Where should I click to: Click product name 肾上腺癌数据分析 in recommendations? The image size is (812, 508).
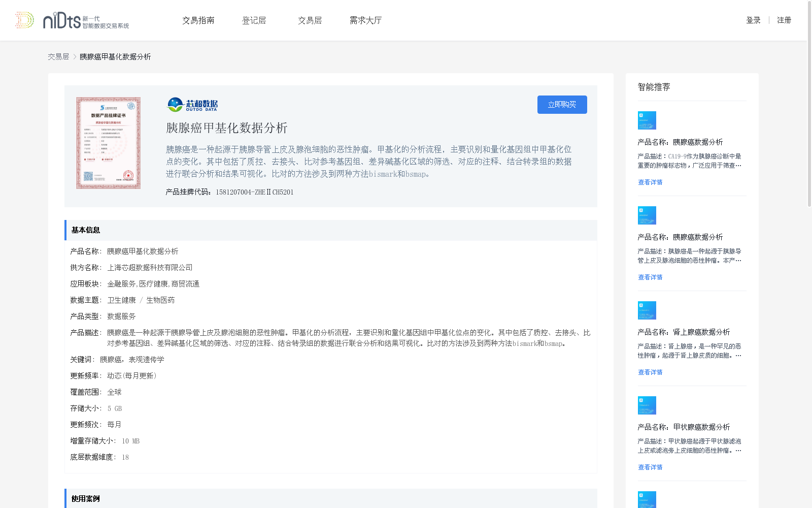click(701, 332)
